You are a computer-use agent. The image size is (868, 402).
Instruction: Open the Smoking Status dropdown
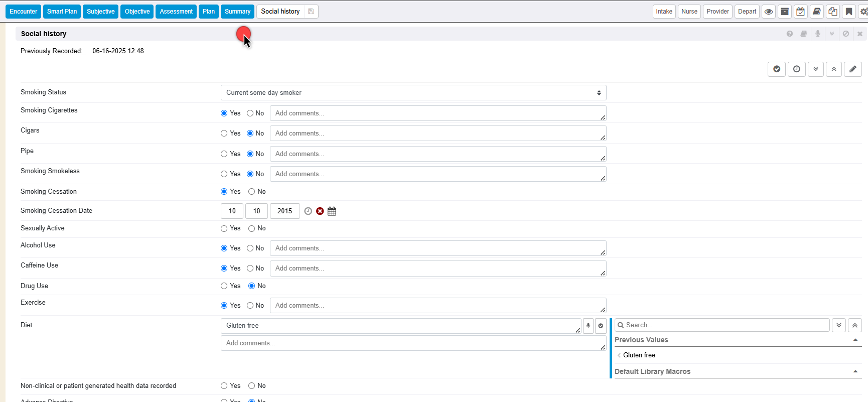pos(413,93)
